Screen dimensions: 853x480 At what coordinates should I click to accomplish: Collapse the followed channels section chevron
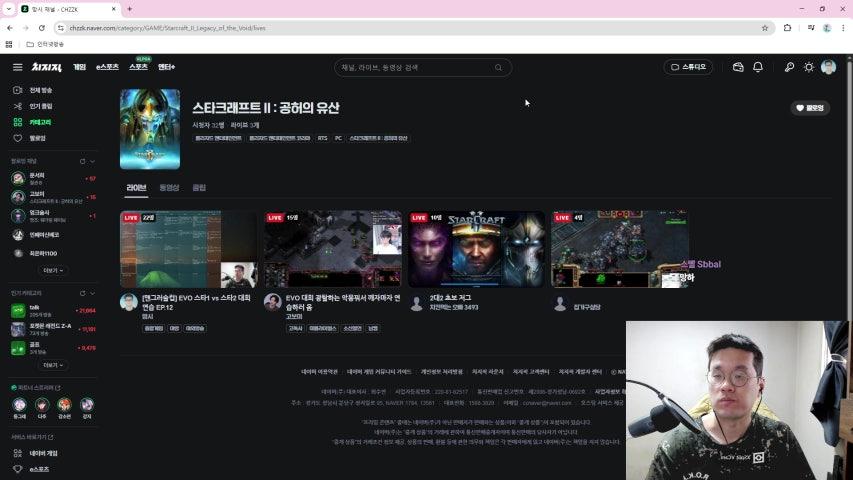coord(93,161)
